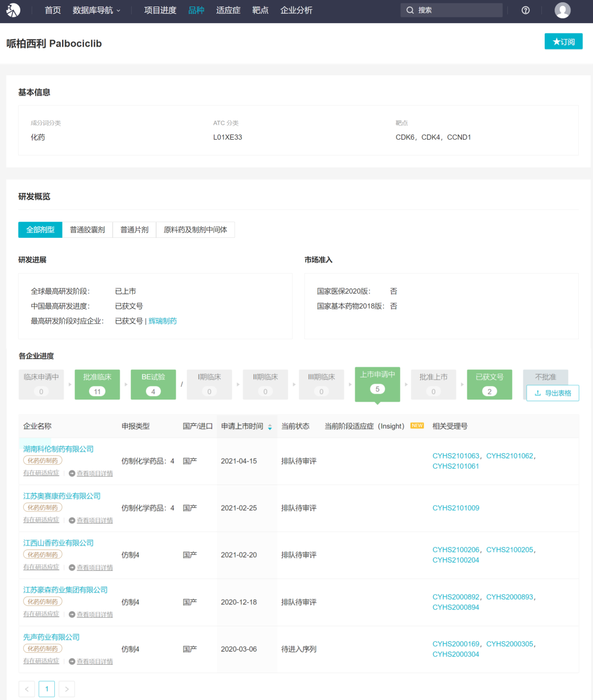Open 企业分析 in the top menu
Screen dimensions: 593x700
tap(296, 10)
